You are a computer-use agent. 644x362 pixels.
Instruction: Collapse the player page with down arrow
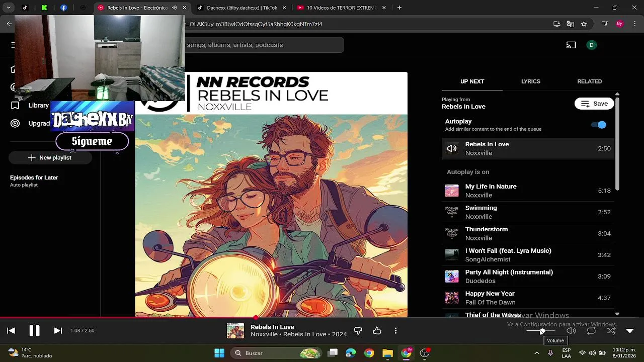[630, 330]
